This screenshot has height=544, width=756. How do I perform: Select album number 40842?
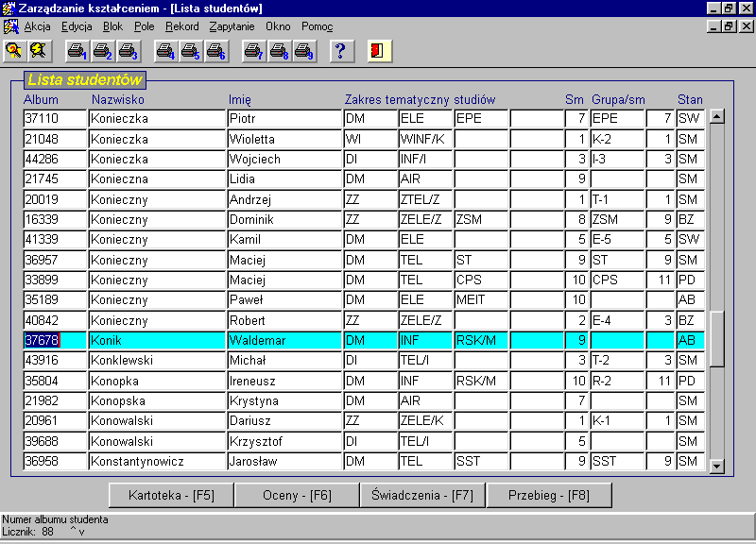(x=55, y=320)
